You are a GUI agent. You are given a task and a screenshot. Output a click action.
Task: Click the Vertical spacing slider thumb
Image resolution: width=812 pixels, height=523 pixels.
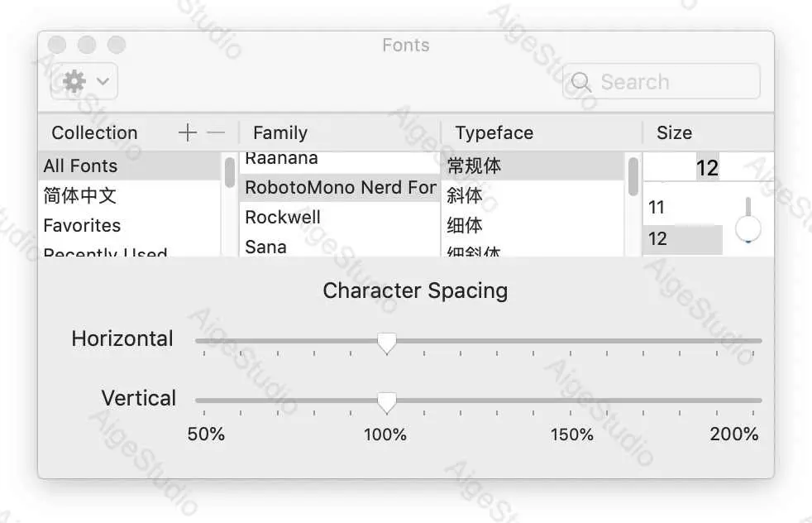pyautogui.click(x=387, y=401)
